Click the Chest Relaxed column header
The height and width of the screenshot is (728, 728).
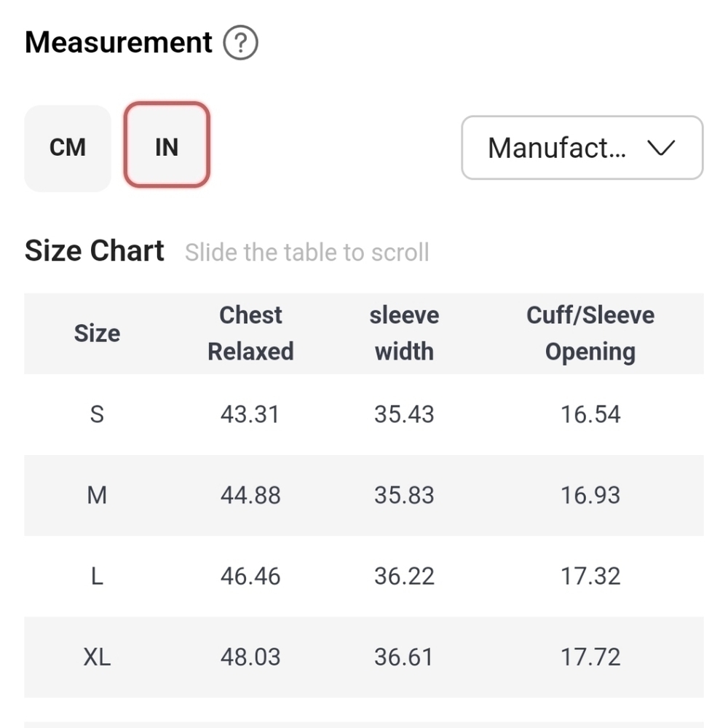pos(250,333)
